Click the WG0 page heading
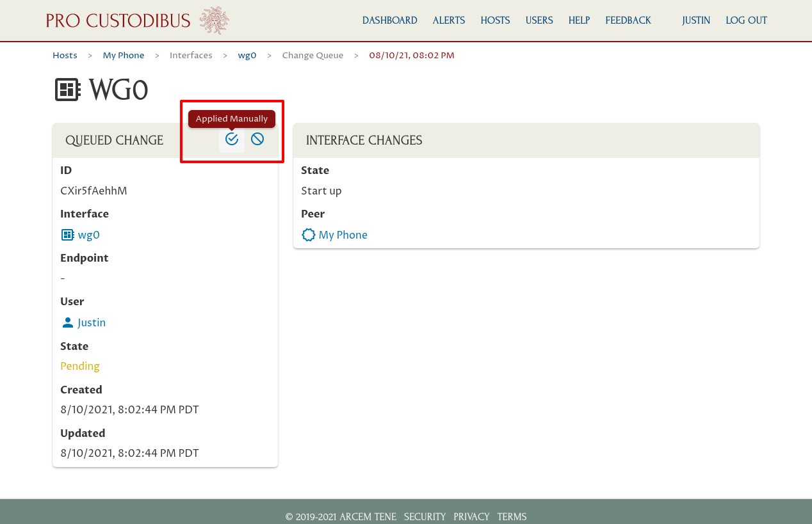 pyautogui.click(x=118, y=90)
